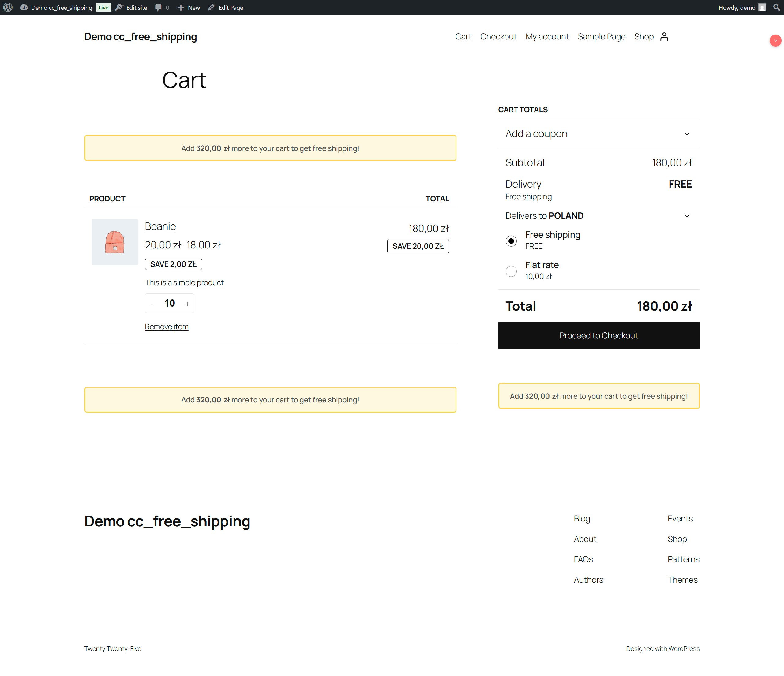Image resolution: width=784 pixels, height=676 pixels.
Task: Open the user account person icon
Action: 664,37
